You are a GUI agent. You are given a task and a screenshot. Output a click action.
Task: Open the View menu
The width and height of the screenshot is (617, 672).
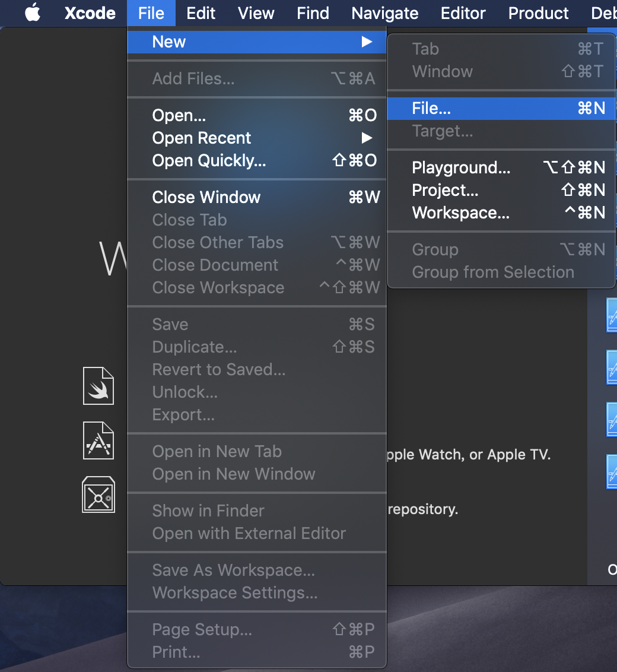click(256, 13)
